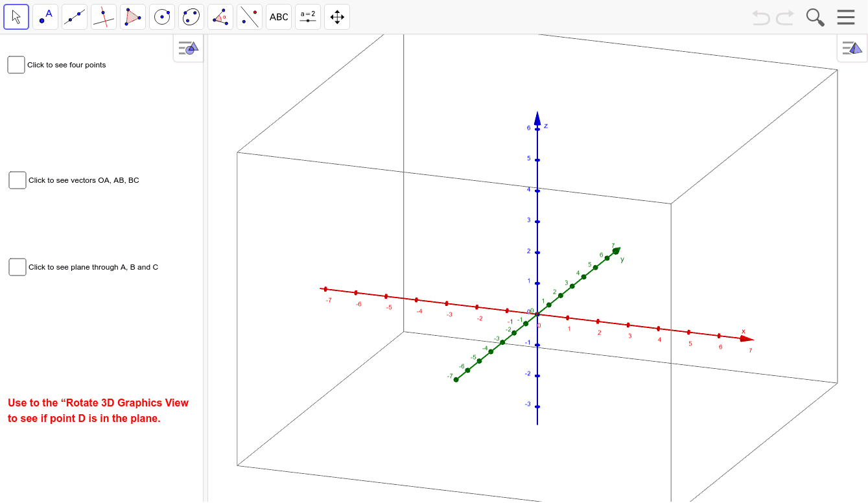
Task: Open the 3D Graphics view style bar
Action: pyautogui.click(x=851, y=48)
